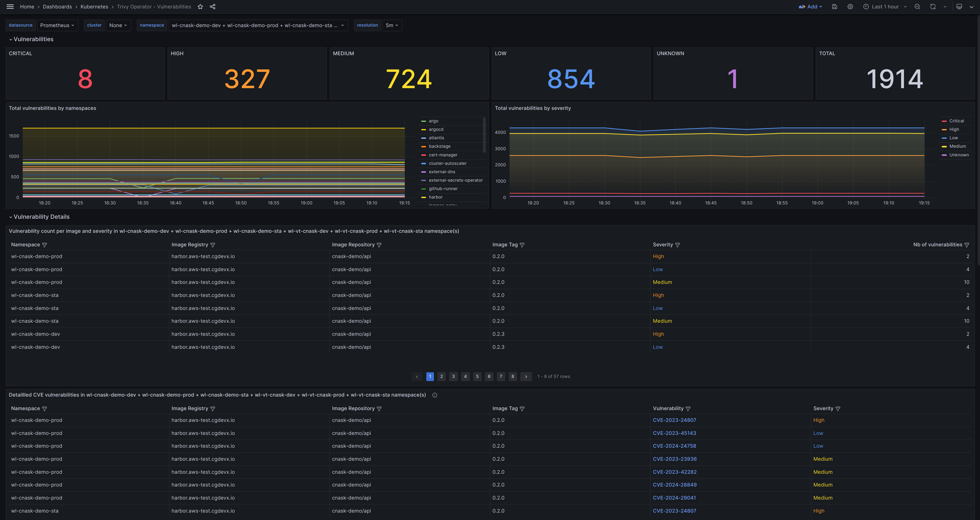Collapse the Vulnerabilities section
980x520 pixels.
coord(33,39)
